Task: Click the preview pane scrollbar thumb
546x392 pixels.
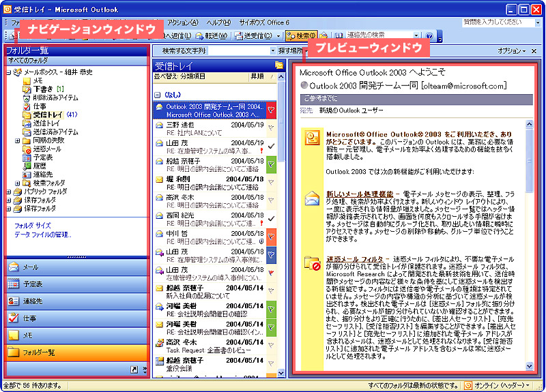Action: coord(530,160)
